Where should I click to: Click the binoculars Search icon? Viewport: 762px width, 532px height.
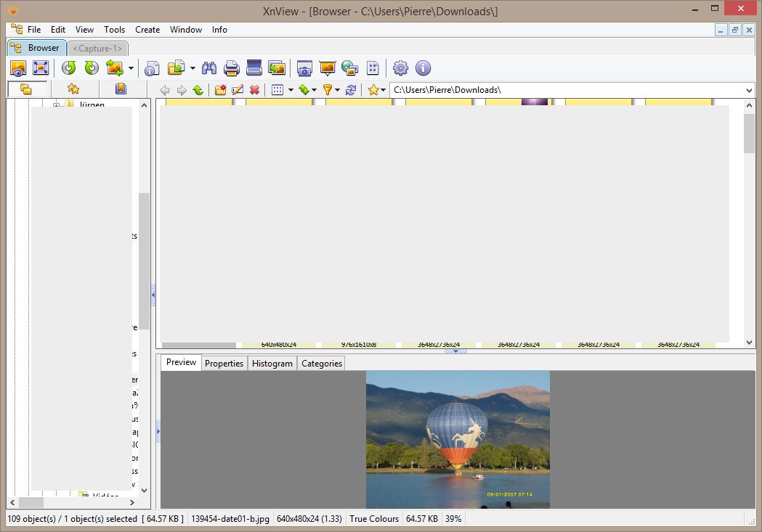(x=209, y=68)
